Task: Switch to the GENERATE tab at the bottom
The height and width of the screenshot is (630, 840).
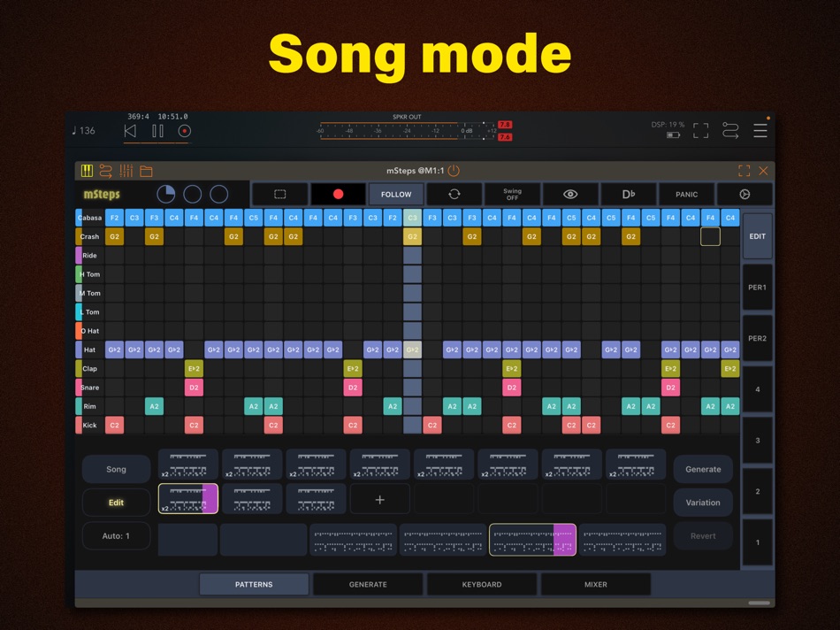Action: (368, 584)
